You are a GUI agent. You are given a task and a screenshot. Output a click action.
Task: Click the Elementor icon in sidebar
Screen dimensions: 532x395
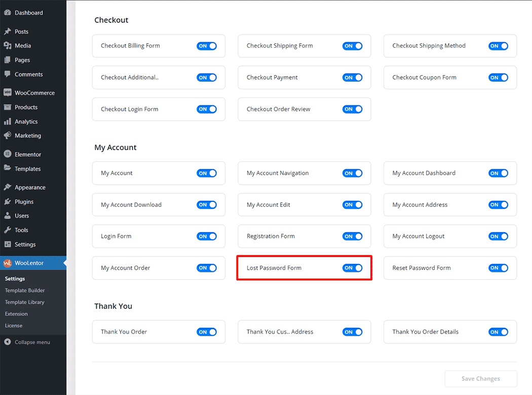click(x=8, y=154)
